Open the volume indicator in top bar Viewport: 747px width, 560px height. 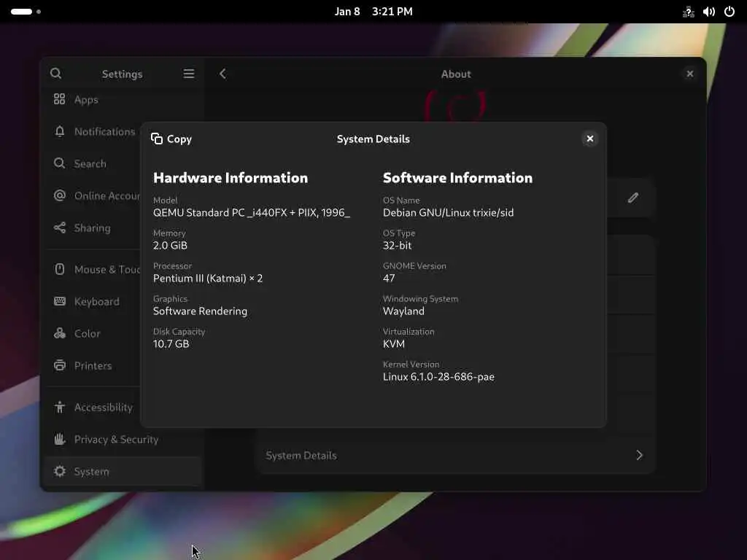[709, 12]
